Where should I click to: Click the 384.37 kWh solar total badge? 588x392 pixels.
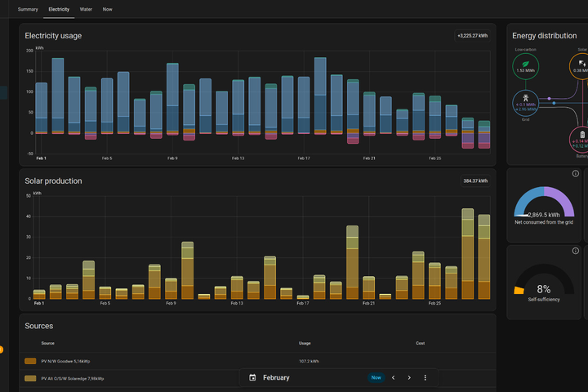(x=475, y=181)
